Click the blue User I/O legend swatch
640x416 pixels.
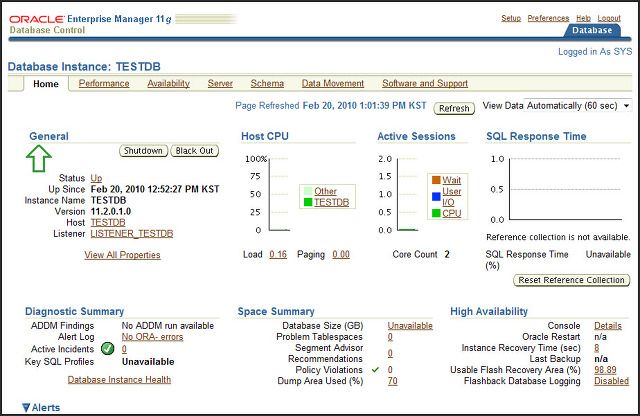(436, 196)
